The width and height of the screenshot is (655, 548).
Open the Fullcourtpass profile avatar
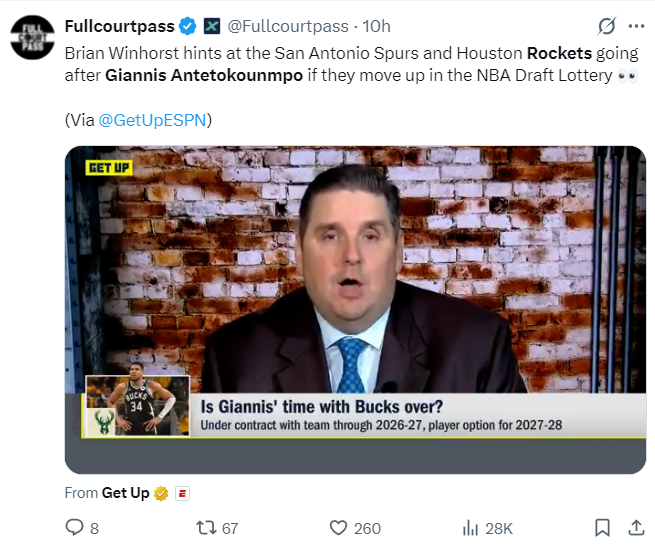tap(32, 37)
